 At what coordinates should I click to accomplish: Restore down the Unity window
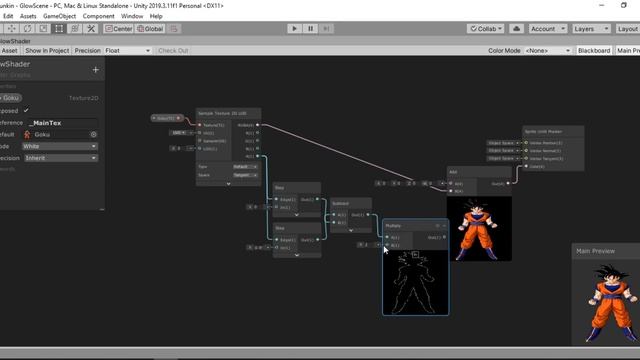click(623, 5)
